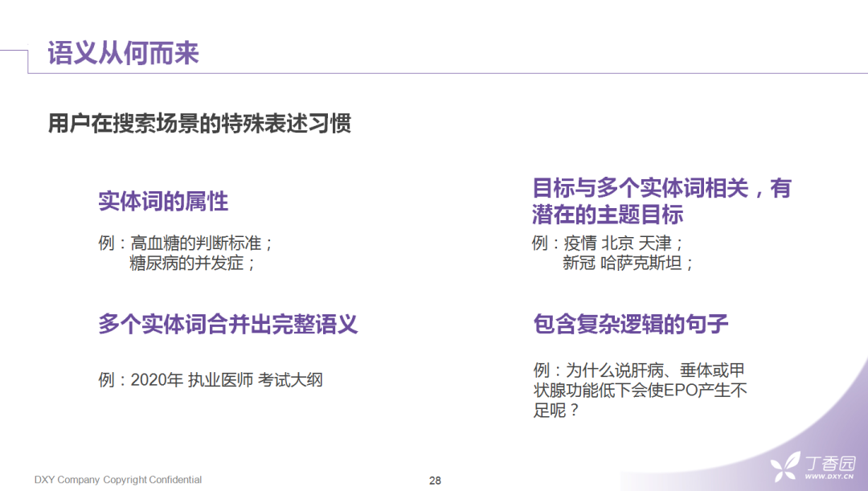
Task: Click the subtitle 用户在搜索场景的特殊表述习惯
Action: coord(199,123)
